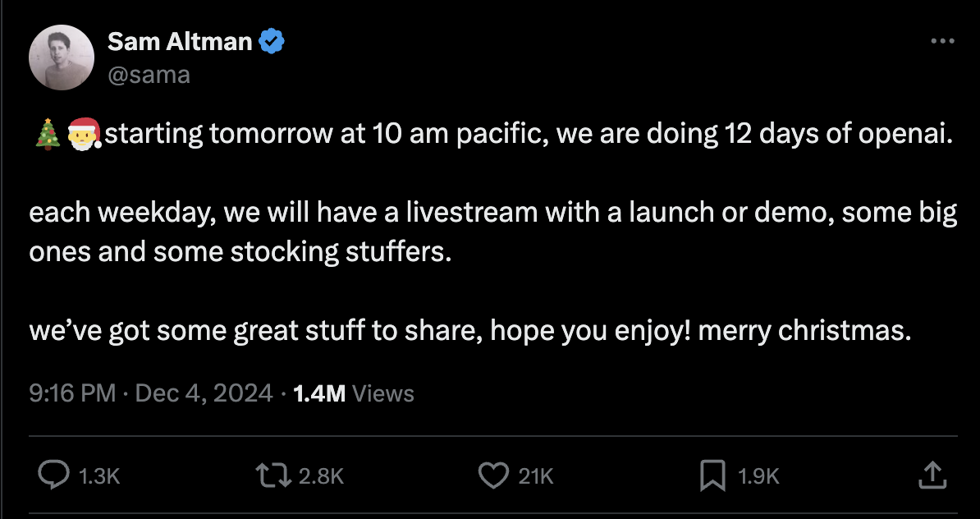Click the "each weekday" paragraph of the tweet
This screenshot has width=980, height=519.
point(492,232)
